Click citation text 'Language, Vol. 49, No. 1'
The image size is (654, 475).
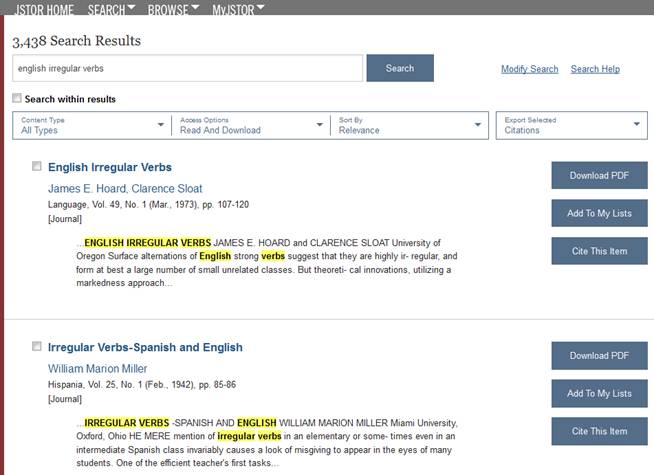coord(98,205)
